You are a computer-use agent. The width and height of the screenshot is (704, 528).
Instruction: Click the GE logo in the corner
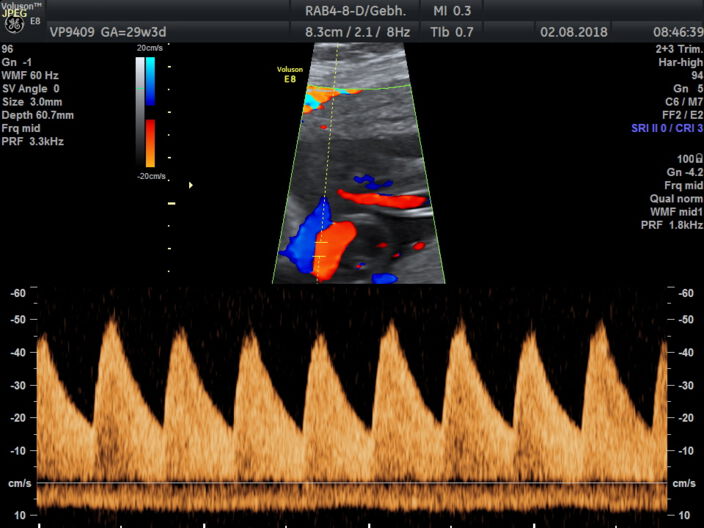pos(14,25)
